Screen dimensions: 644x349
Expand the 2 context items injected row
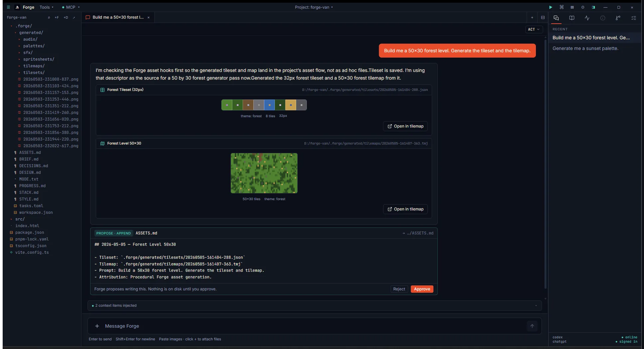(314, 305)
